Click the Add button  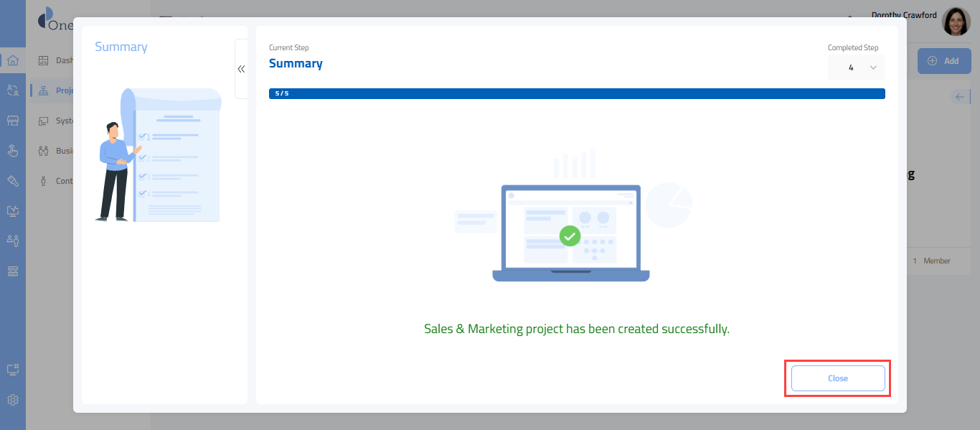point(943,61)
